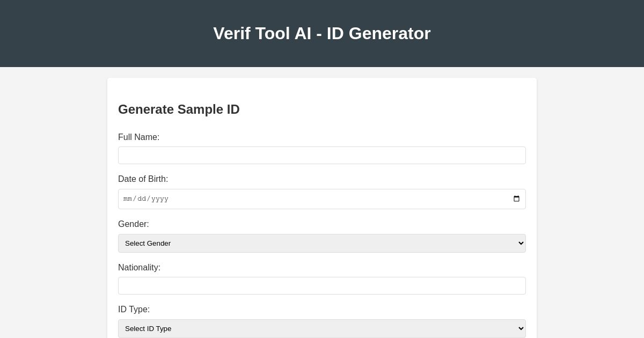Click the calendar icon in the date field
This screenshot has height=338, width=644.
516,199
